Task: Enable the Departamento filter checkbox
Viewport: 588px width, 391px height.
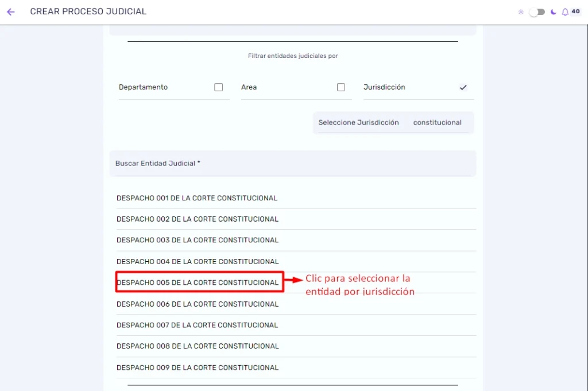Action: point(219,87)
